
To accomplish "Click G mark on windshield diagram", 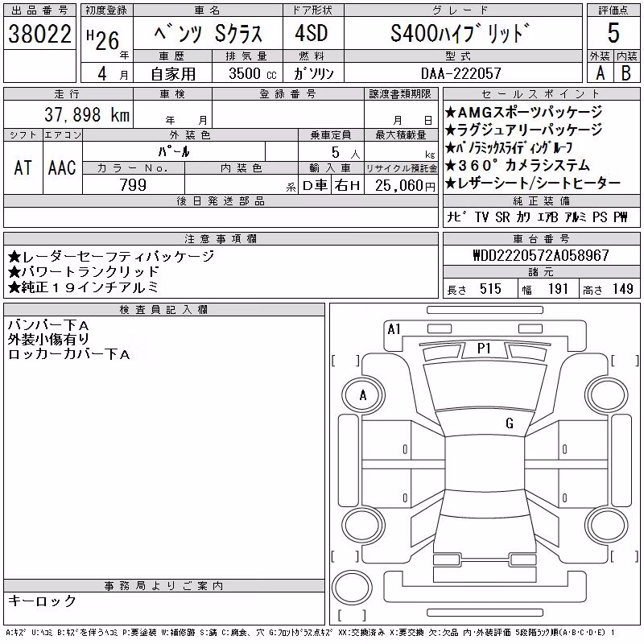I will tap(510, 423).
